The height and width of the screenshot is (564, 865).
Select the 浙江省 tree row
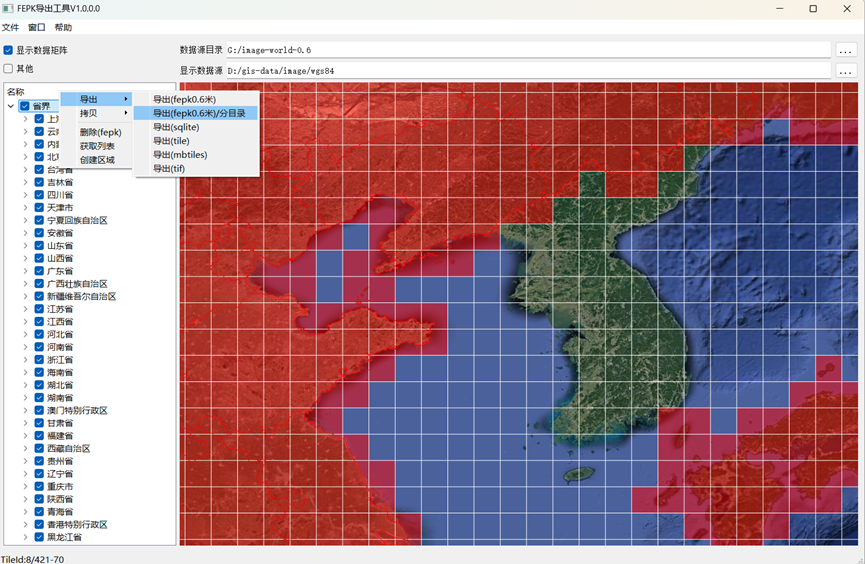pos(60,360)
